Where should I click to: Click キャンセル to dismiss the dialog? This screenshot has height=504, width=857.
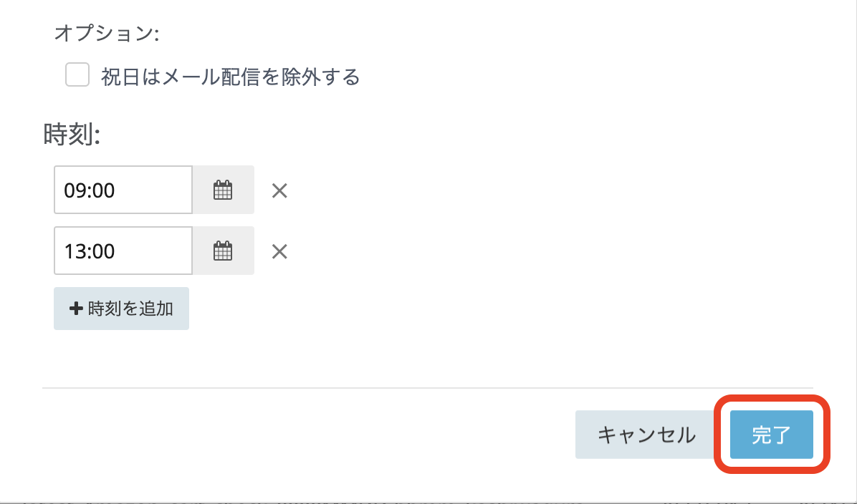click(x=646, y=435)
